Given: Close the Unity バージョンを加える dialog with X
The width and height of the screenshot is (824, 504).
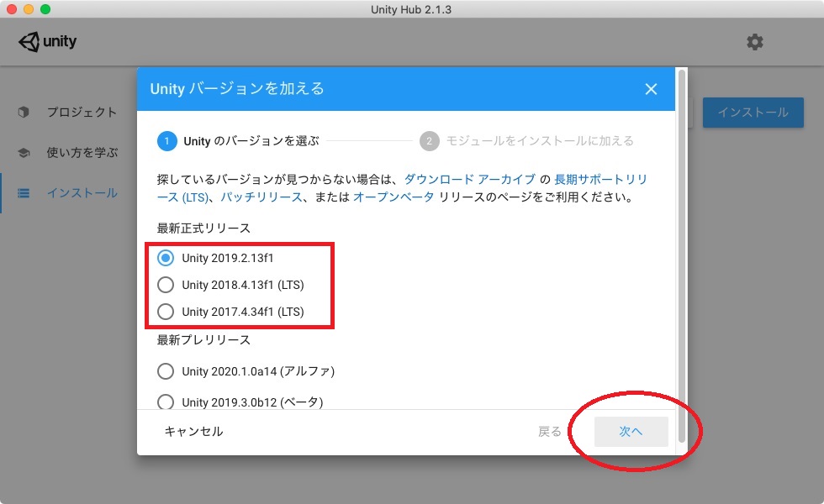Looking at the screenshot, I should (x=651, y=89).
